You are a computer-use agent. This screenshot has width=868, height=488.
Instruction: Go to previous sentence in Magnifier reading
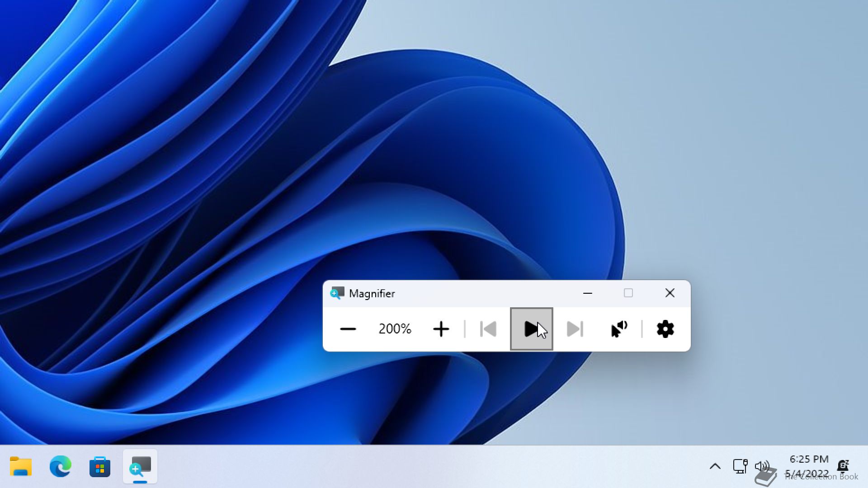click(488, 329)
